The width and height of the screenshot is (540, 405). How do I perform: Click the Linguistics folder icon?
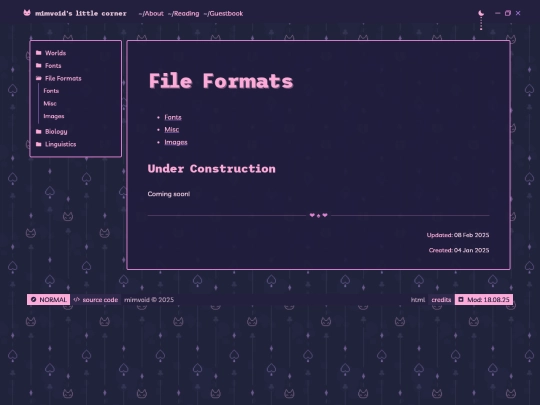39,144
